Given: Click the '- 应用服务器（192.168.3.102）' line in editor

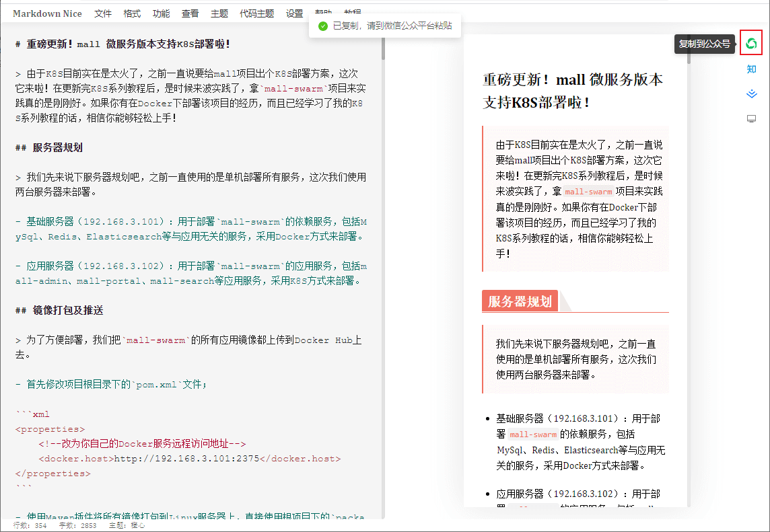Looking at the screenshot, I should [x=190, y=273].
